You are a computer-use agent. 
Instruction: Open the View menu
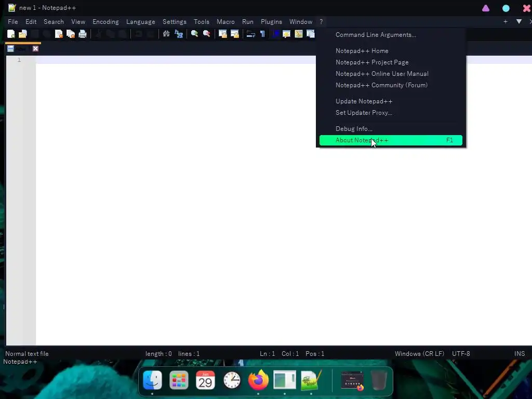point(78,22)
